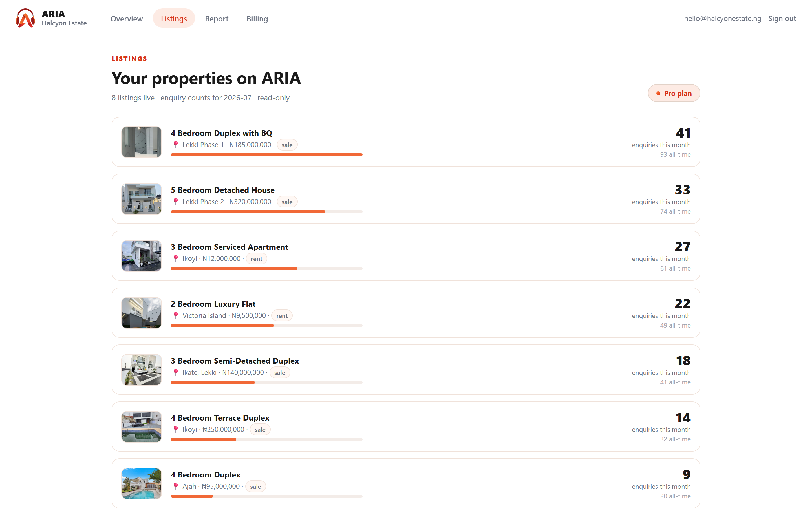Click the location pin beside Victoria Island

point(175,315)
